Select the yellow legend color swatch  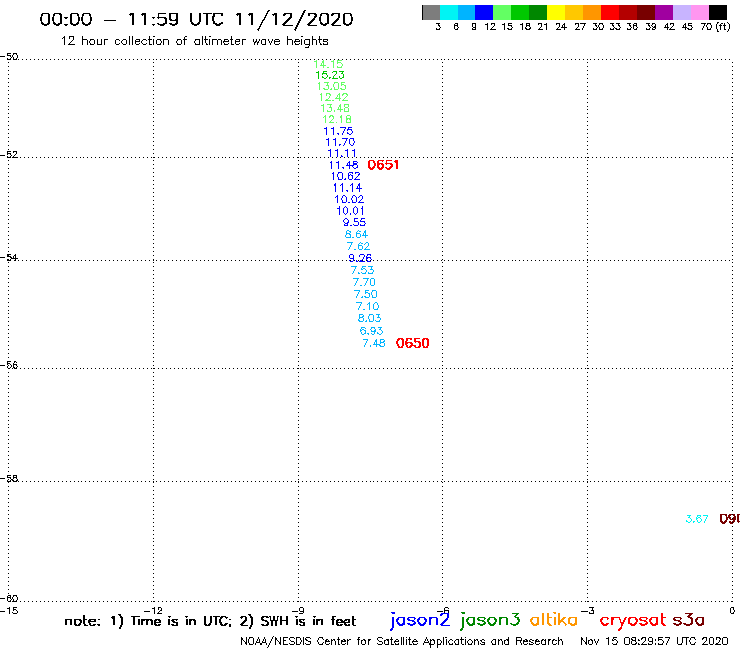coord(556,12)
